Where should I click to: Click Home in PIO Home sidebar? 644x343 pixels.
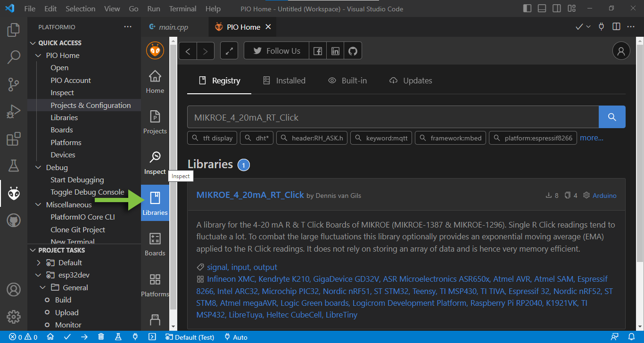[x=155, y=82]
